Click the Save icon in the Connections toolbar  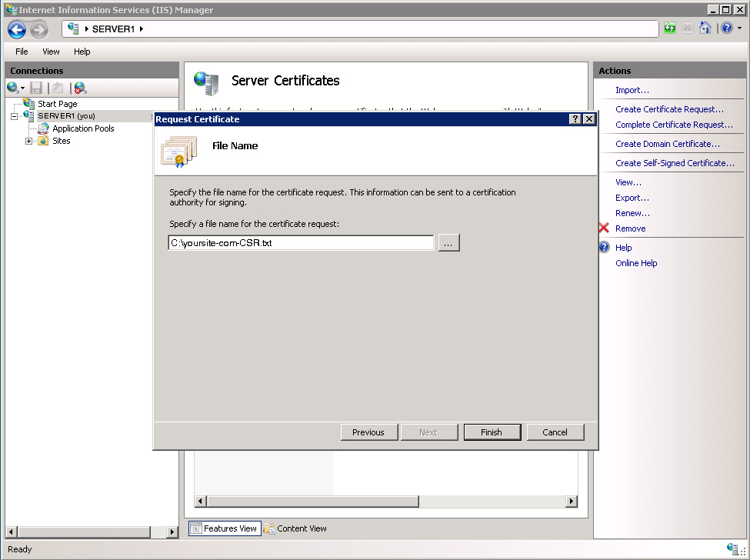[x=36, y=88]
